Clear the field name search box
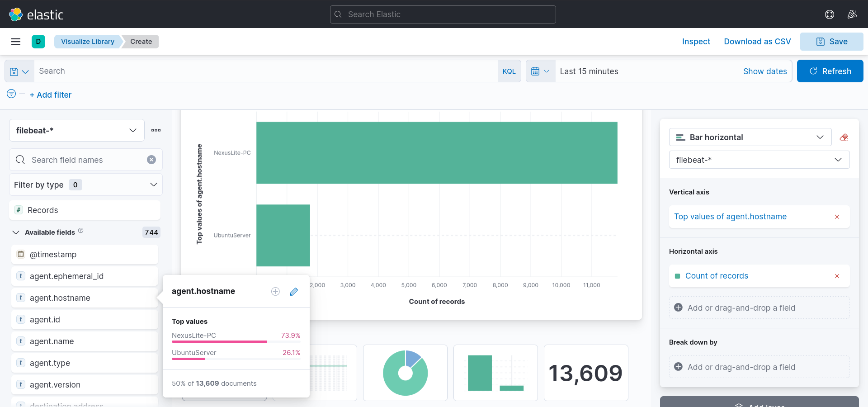The width and height of the screenshot is (868, 407). click(151, 160)
